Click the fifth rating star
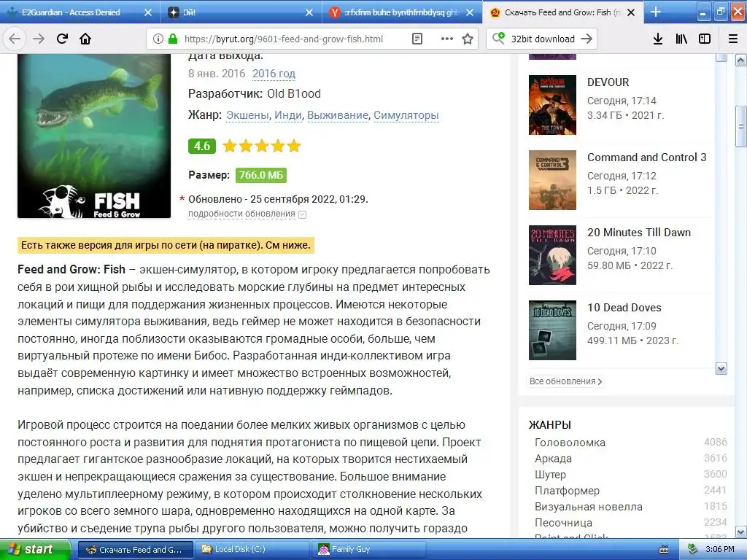 294,146
